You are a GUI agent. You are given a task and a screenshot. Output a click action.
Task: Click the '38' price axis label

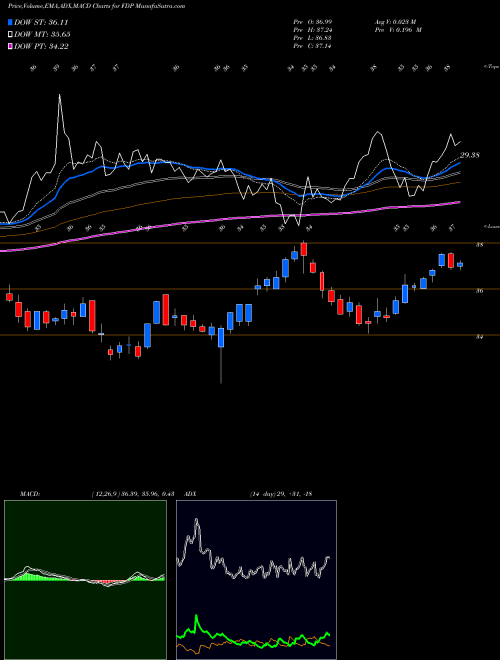point(479,245)
